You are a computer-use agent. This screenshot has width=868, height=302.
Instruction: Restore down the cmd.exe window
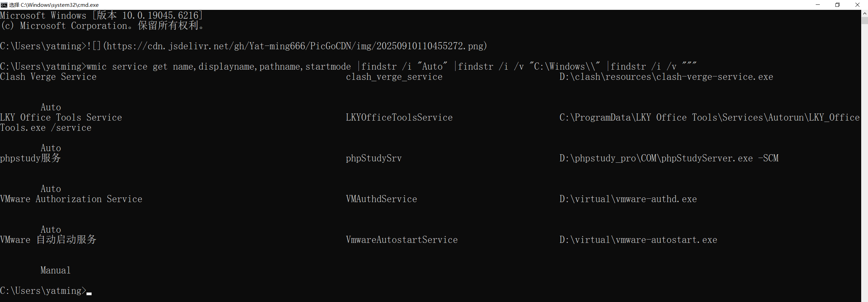coord(837,5)
